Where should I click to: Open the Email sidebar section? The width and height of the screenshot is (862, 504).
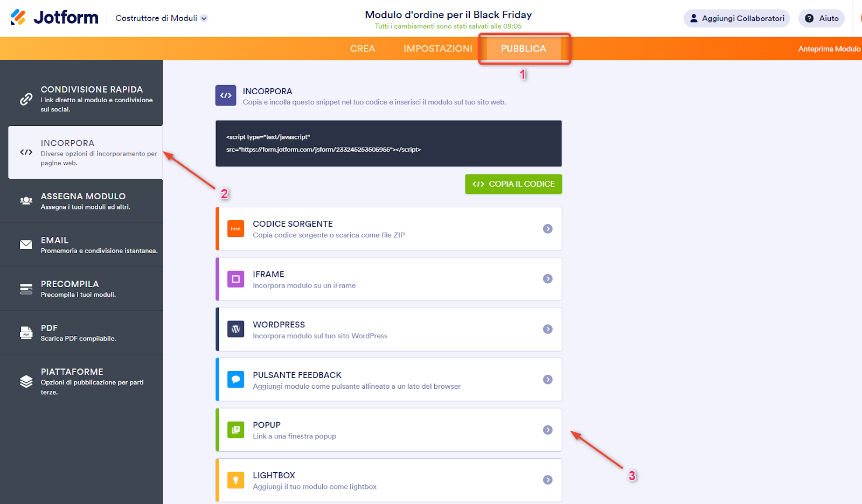81,245
